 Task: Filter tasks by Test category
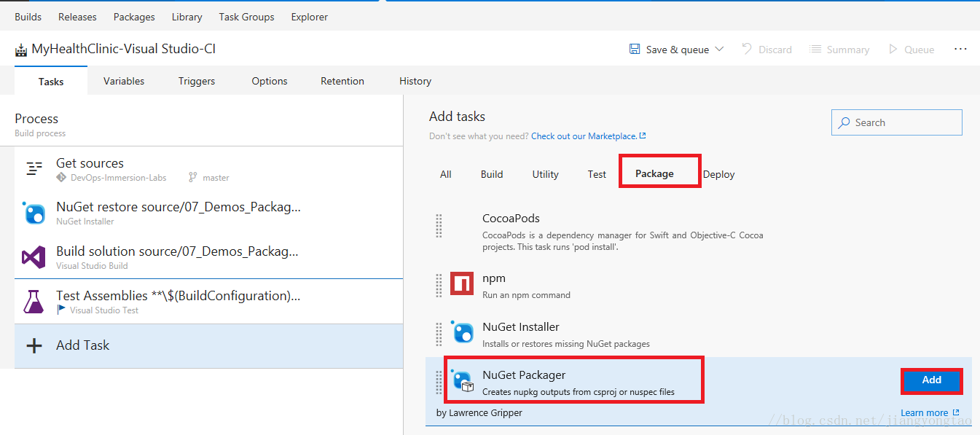pyautogui.click(x=597, y=174)
